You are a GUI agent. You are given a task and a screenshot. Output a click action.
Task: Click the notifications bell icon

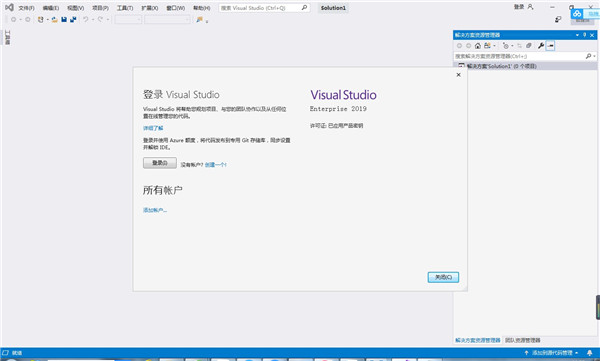pyautogui.click(x=590, y=353)
